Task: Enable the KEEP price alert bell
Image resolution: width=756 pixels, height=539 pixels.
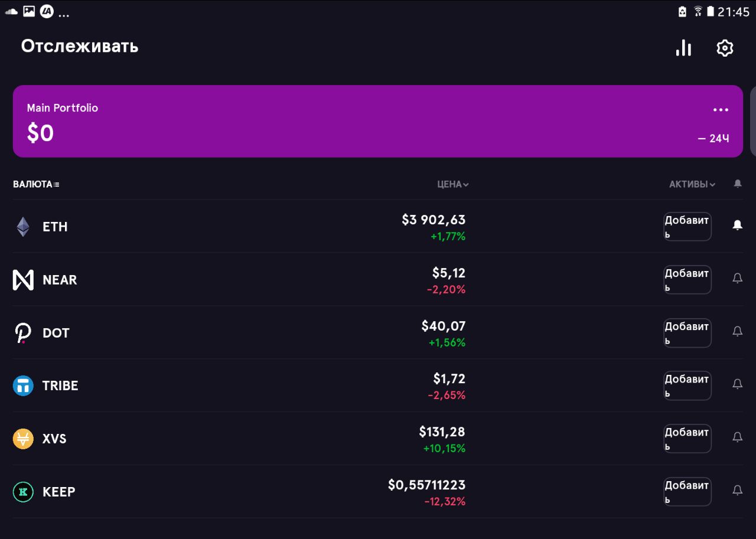Action: [x=737, y=490]
